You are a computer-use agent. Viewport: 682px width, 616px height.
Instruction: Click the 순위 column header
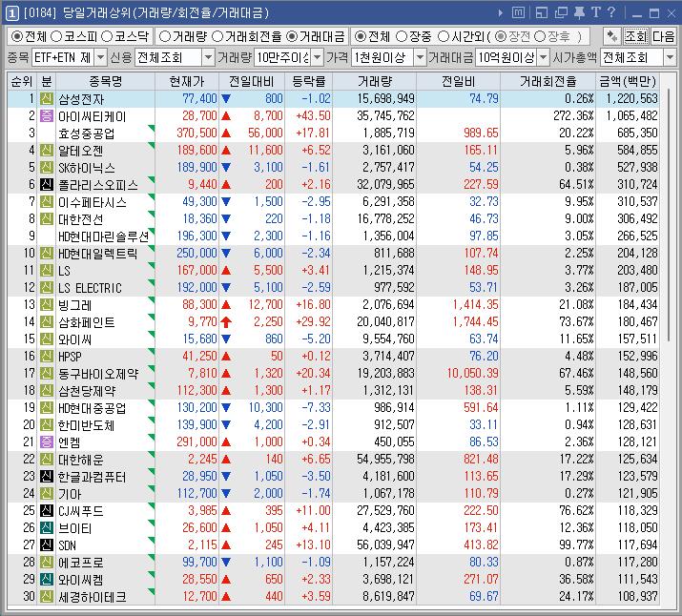point(22,81)
